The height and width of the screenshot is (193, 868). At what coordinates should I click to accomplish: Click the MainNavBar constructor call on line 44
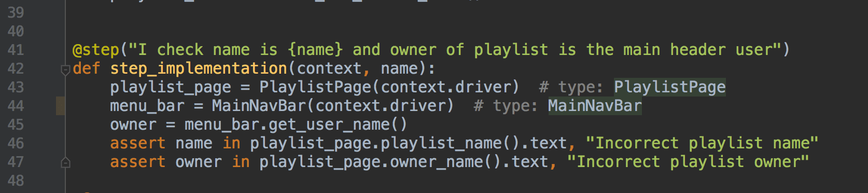coord(259,106)
